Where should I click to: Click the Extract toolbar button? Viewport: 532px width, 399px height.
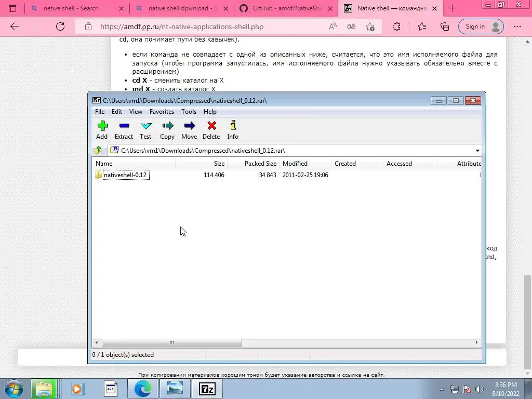point(124,130)
